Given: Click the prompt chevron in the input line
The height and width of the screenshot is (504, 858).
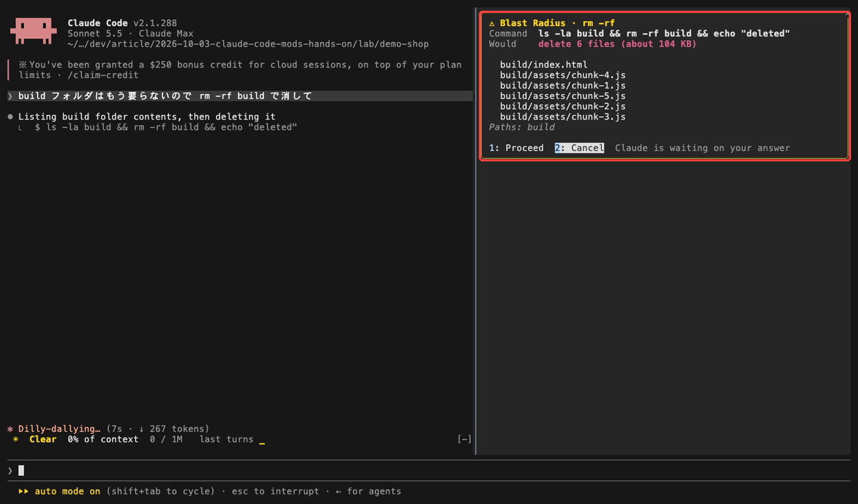Looking at the screenshot, I should (10, 471).
